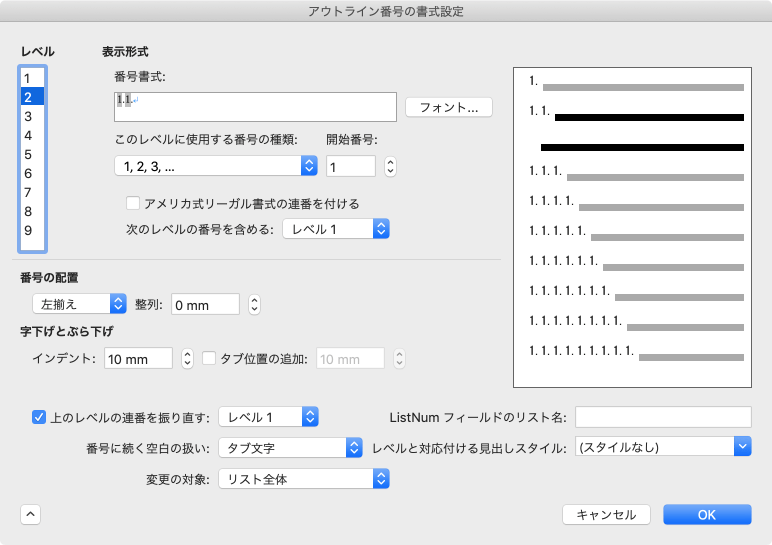Screen dimensions: 772x545
Task: Toggle the add tab position checkbox
Action: [210, 358]
